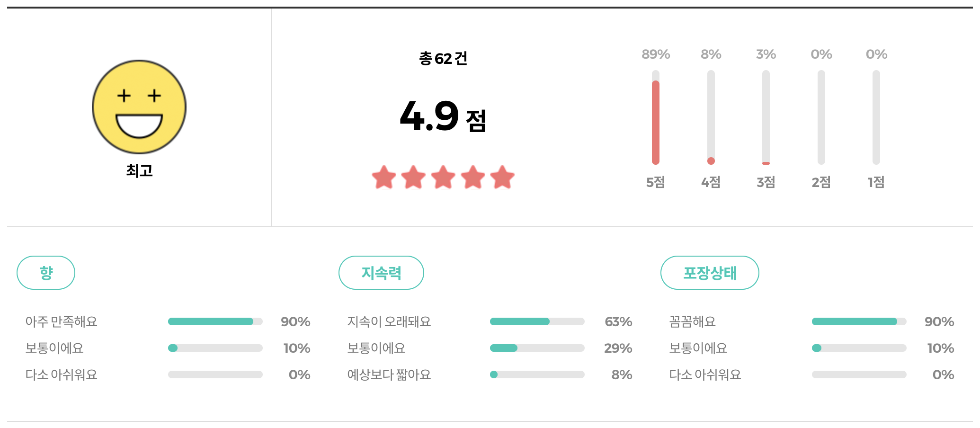Viewport: 980px width, 428px height.
Task: Expand the 2점 rating distribution
Action: 820,118
